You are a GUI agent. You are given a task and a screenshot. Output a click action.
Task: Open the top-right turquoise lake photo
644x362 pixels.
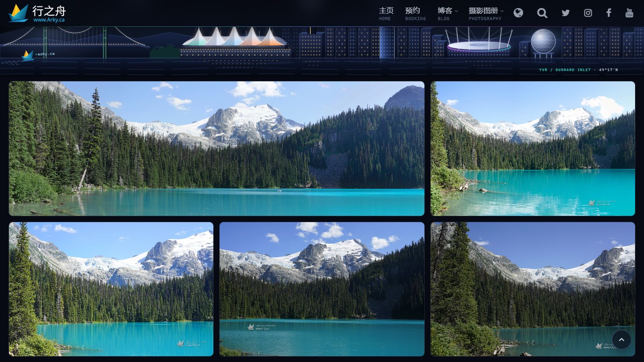point(533,148)
